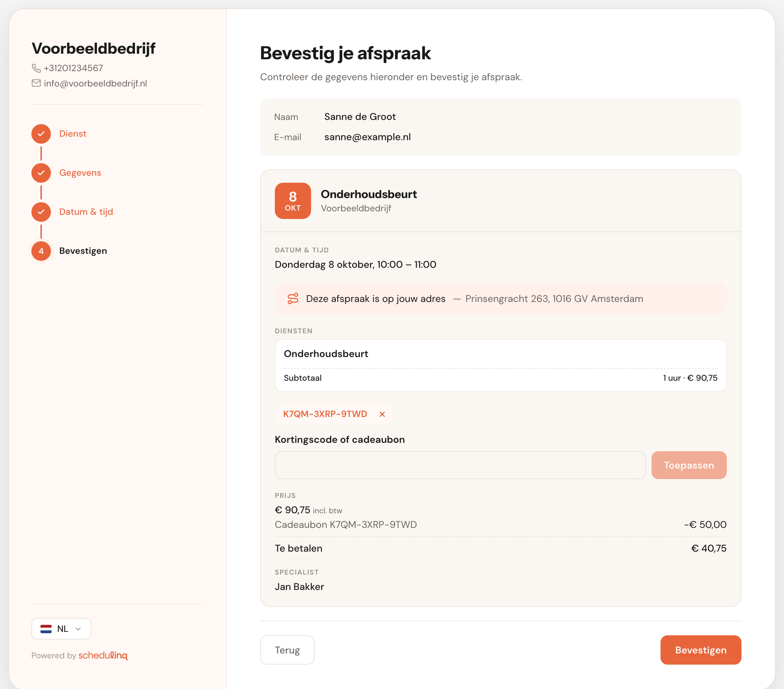Viewport: 784px width, 689px height.
Task: Click the Dutch flag icon
Action: [x=46, y=629]
